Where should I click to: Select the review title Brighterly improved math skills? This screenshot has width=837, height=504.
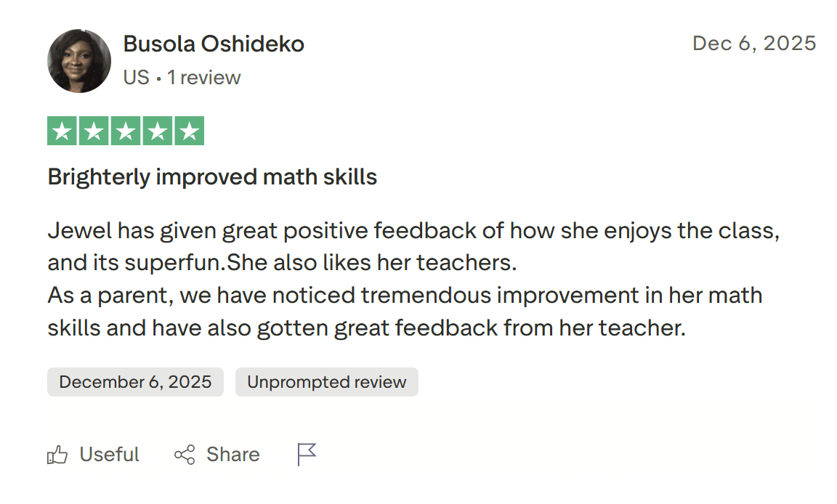[211, 176]
